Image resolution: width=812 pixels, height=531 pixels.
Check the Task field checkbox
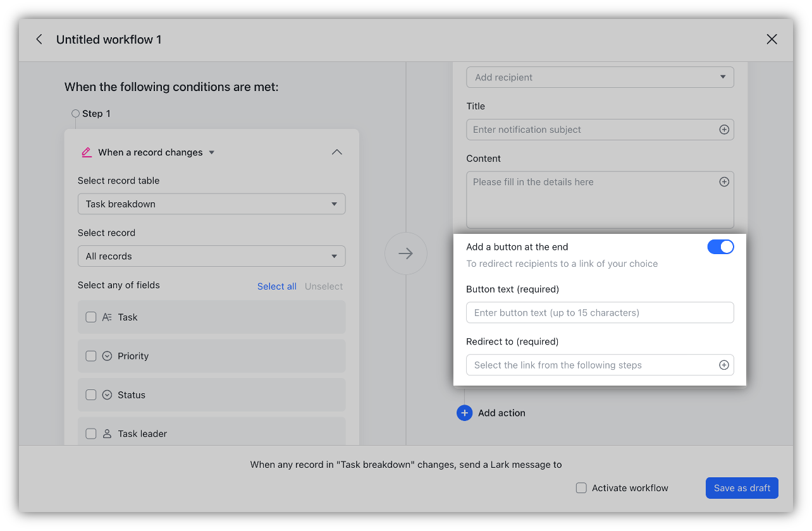tap(91, 317)
